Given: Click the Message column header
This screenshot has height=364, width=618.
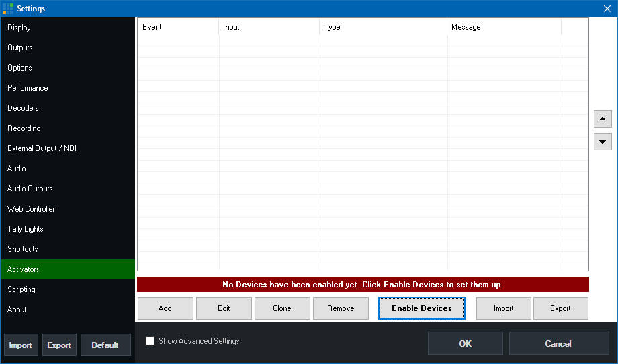Looking at the screenshot, I should click(466, 27).
